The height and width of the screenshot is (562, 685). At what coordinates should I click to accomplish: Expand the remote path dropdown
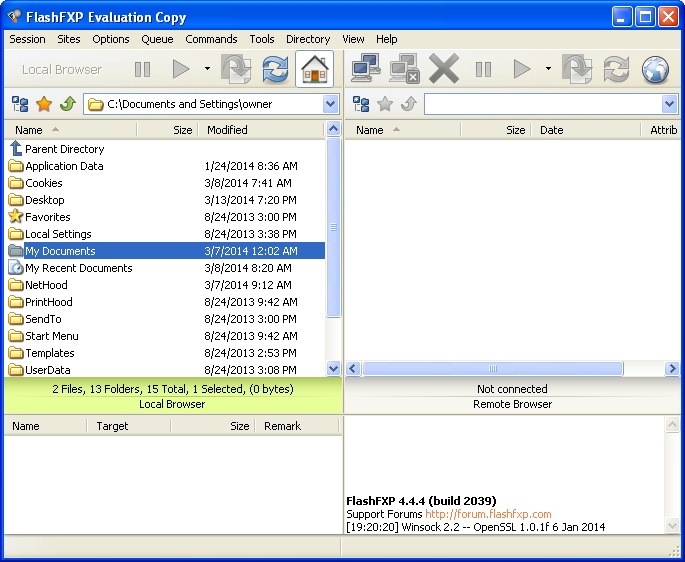click(669, 104)
